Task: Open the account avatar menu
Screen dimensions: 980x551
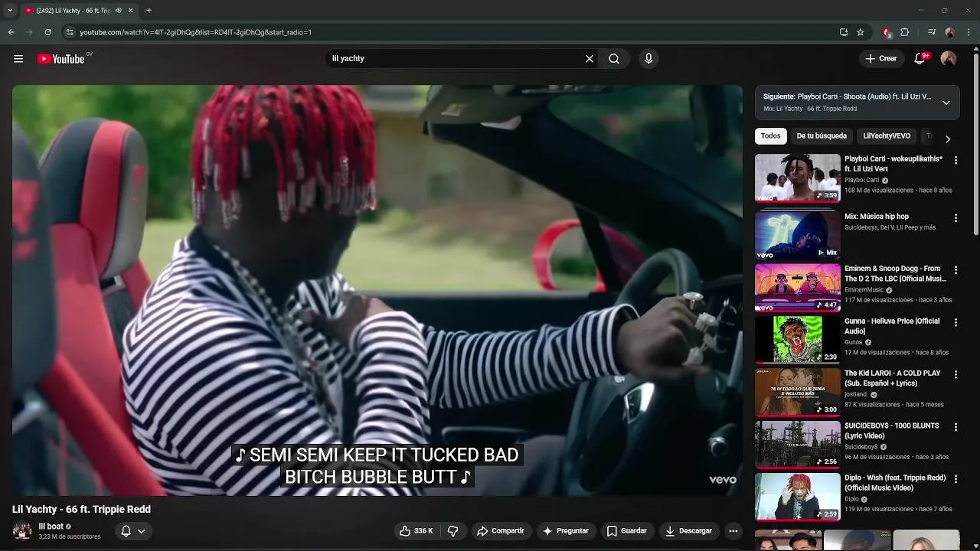Action: coord(949,59)
